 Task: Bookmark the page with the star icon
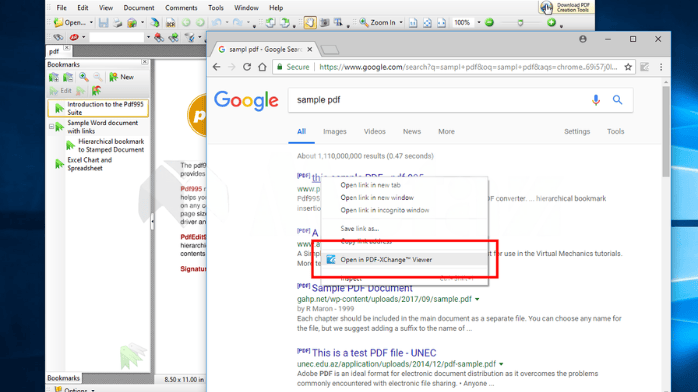point(628,67)
